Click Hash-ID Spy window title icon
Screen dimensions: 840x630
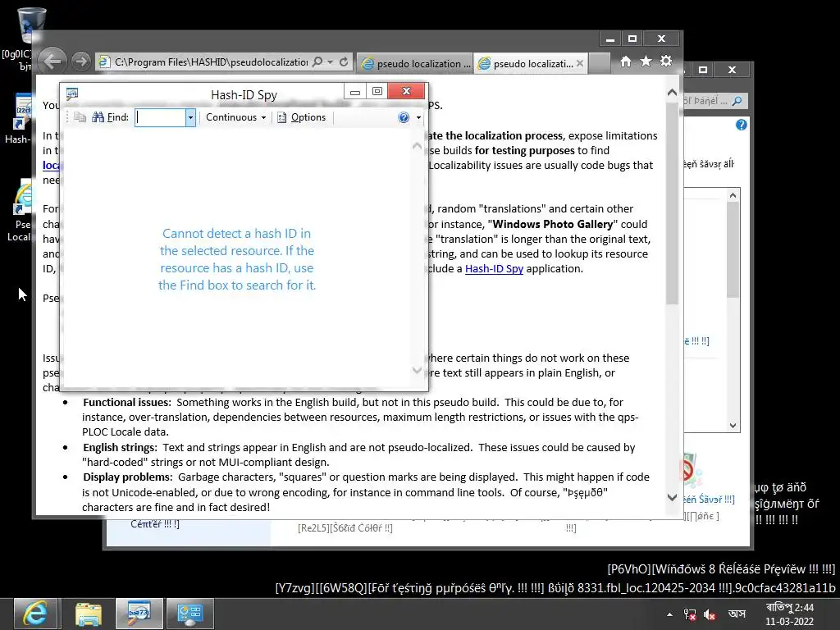72,94
